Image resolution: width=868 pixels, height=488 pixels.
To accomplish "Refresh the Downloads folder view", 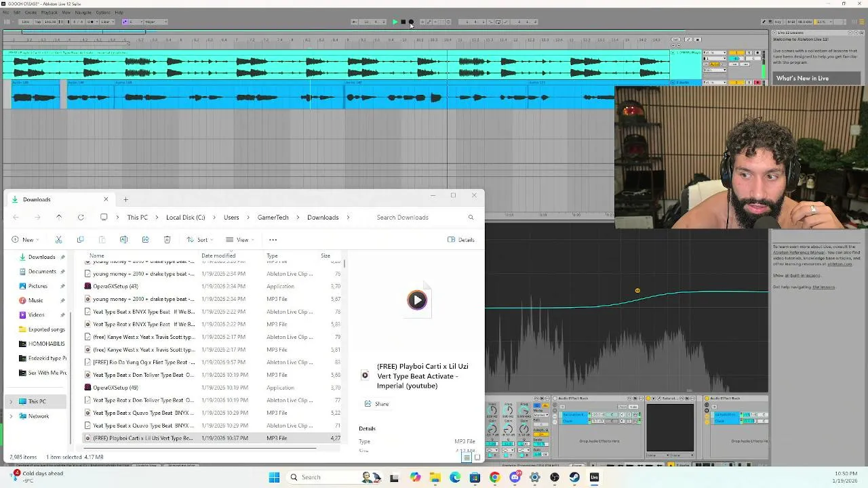I will pos(81,218).
